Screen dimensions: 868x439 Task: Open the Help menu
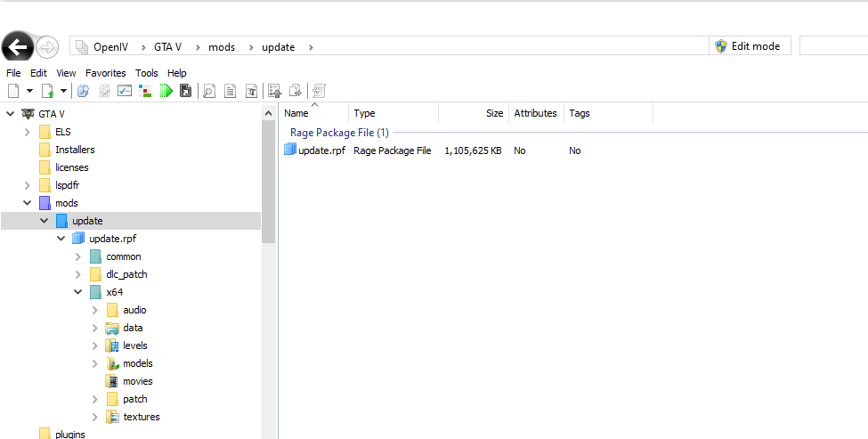pyautogui.click(x=176, y=73)
